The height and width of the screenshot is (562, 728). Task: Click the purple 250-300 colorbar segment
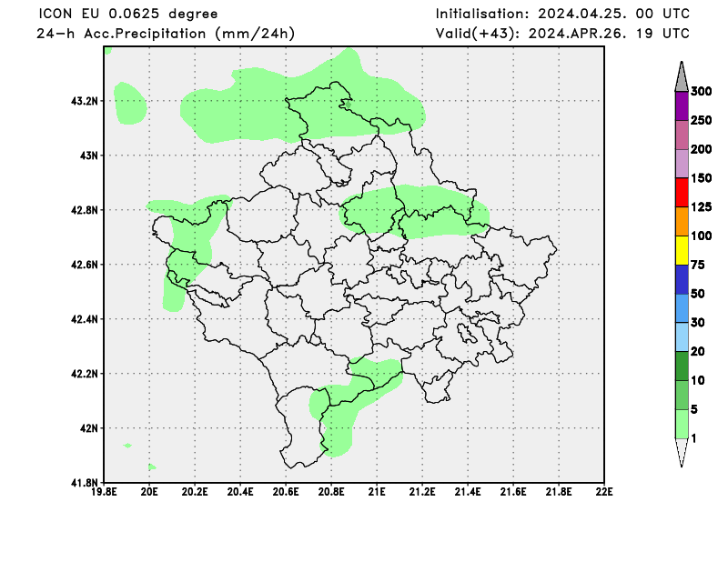[682, 105]
